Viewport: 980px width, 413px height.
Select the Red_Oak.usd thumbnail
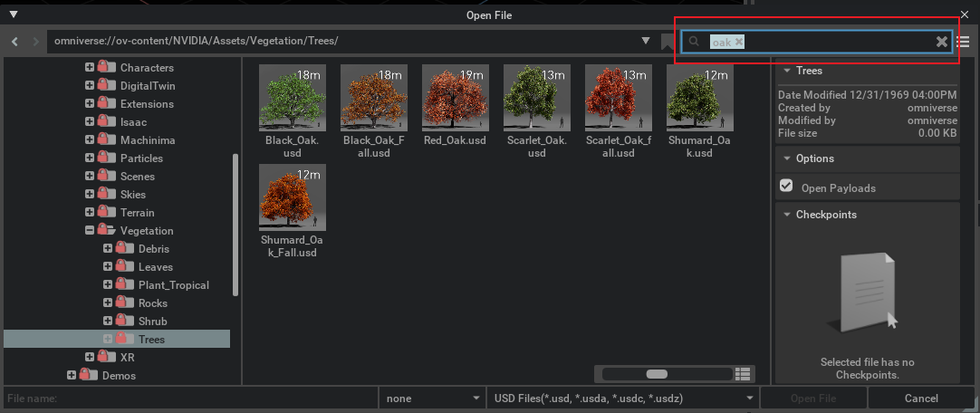click(455, 98)
